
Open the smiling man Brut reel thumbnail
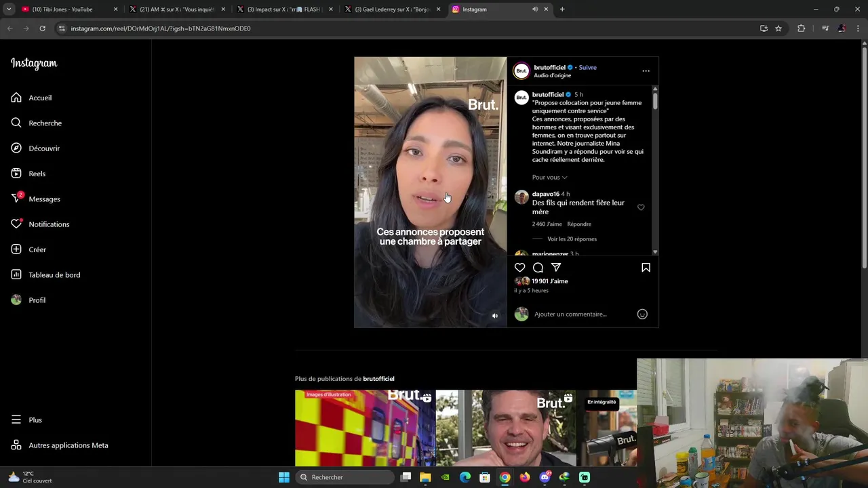pyautogui.click(x=506, y=428)
